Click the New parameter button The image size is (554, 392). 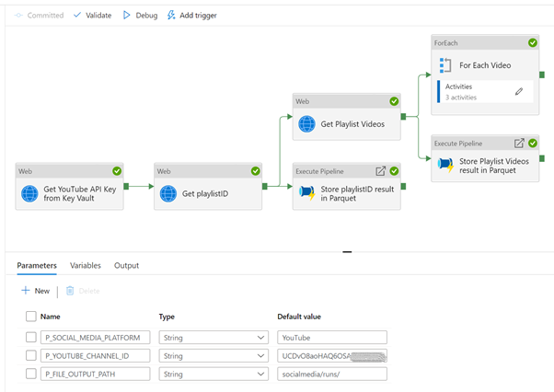pos(35,291)
